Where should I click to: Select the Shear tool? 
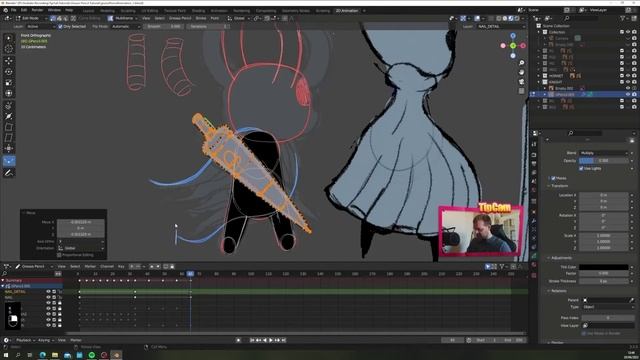(x=9, y=138)
